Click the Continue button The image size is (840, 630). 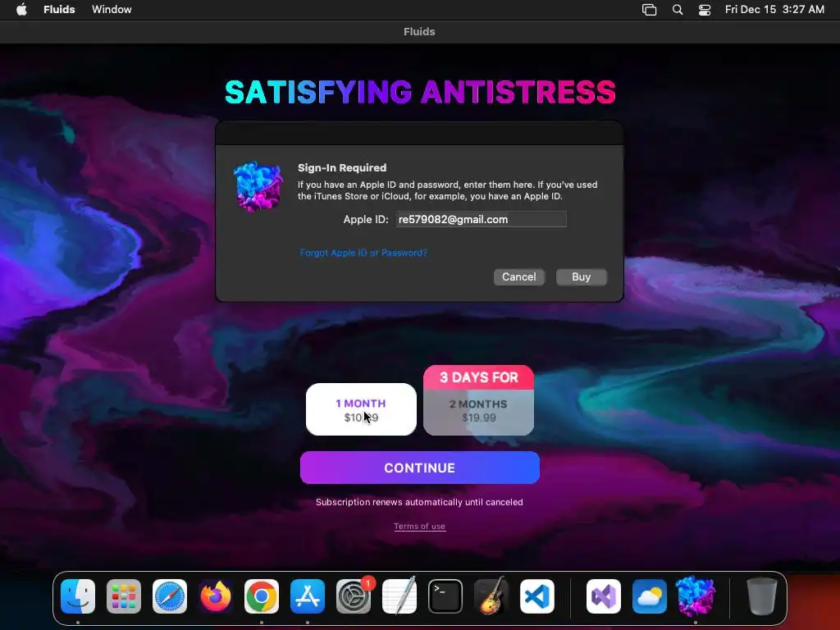(x=419, y=468)
